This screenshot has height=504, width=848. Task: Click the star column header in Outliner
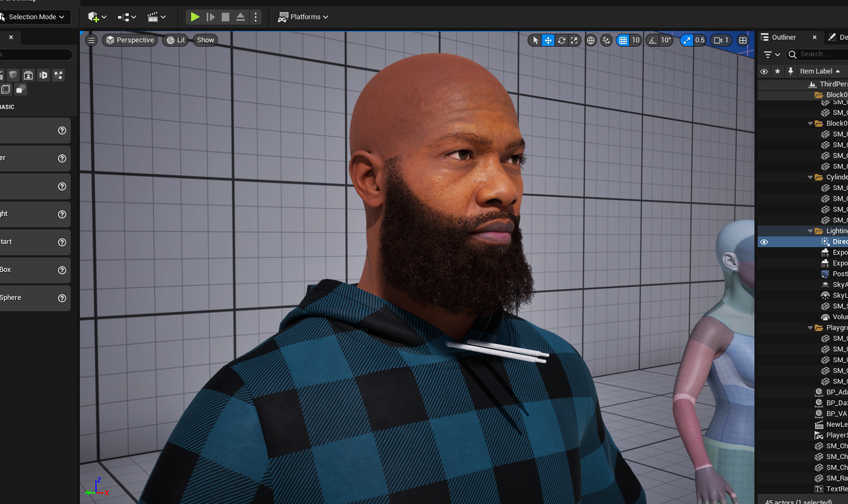point(777,71)
